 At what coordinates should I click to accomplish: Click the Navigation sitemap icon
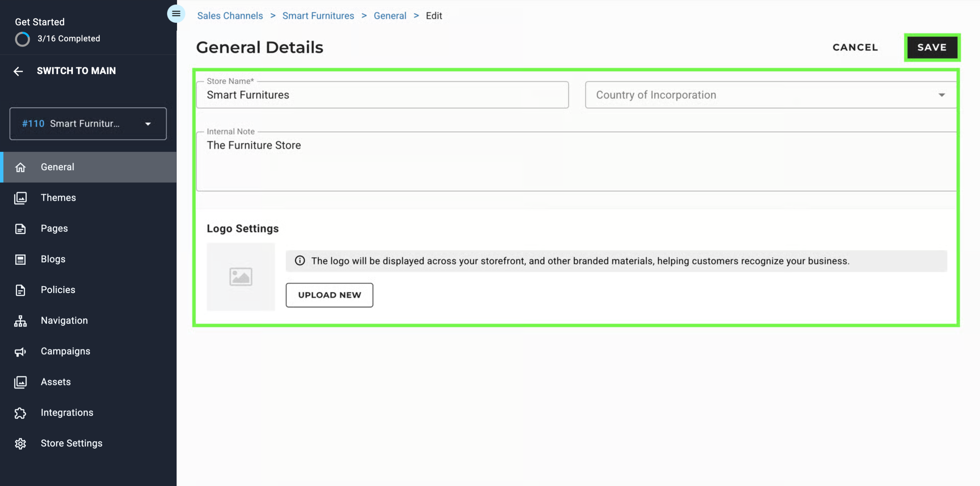pos(20,321)
